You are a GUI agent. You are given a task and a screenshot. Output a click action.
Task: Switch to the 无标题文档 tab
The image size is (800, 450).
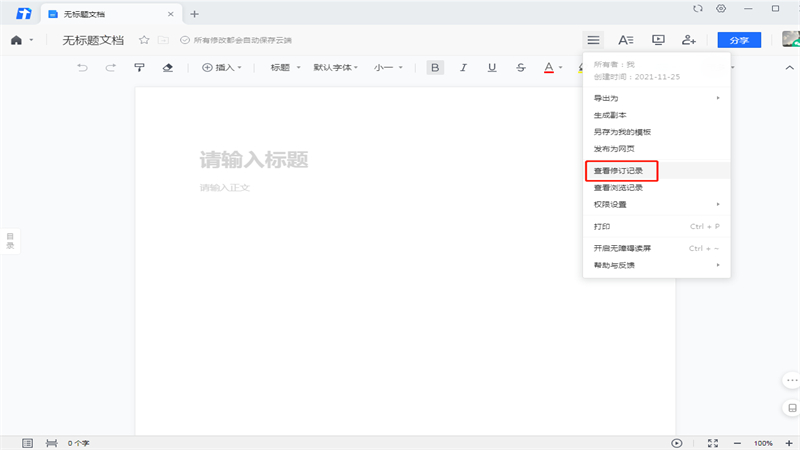[x=111, y=14]
